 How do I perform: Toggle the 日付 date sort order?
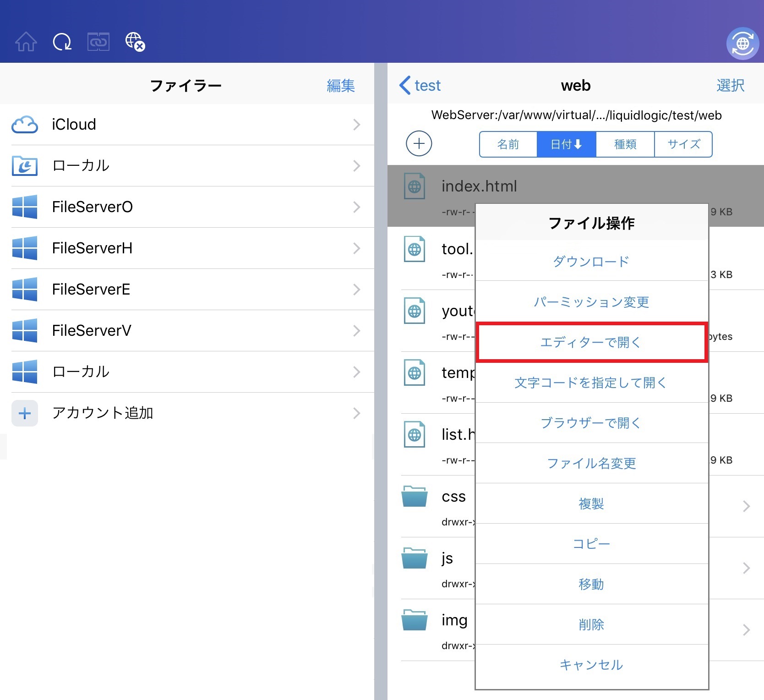click(x=566, y=144)
